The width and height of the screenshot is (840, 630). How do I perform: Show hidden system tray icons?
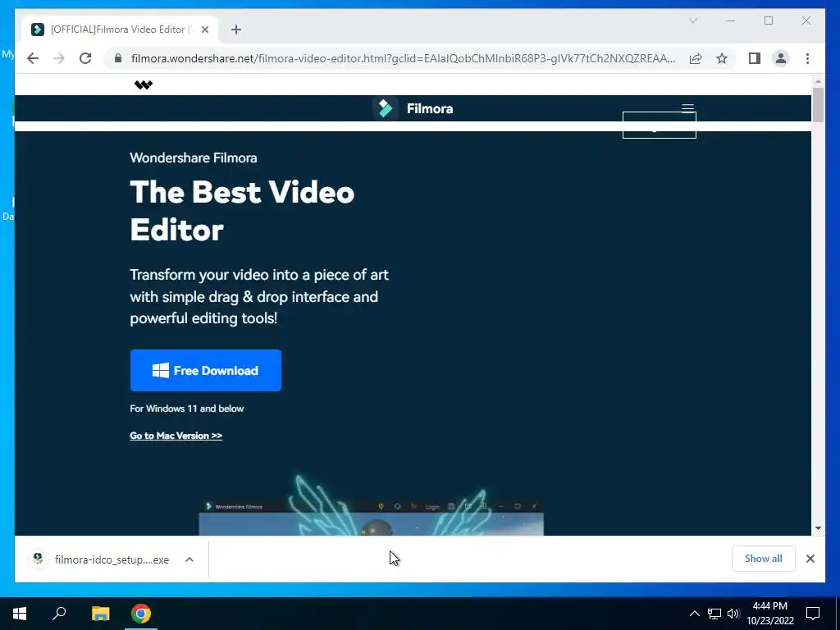click(x=694, y=614)
